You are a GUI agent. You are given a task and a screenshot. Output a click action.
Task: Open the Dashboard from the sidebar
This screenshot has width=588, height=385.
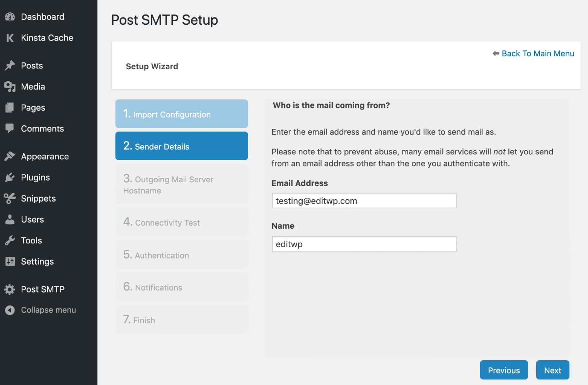coord(9,16)
